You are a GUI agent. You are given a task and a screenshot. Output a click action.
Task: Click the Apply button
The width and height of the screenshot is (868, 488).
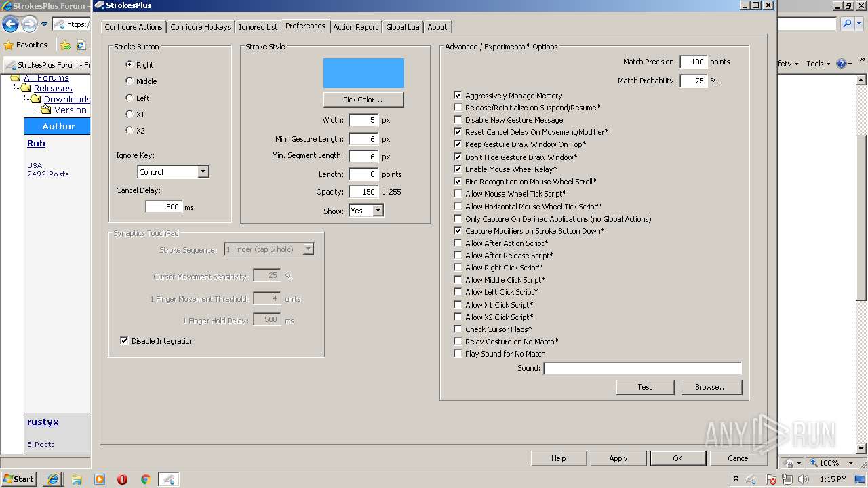coord(618,458)
